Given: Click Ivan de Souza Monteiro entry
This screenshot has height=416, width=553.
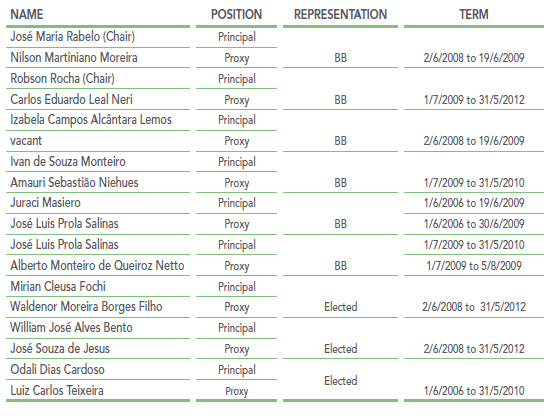Looking at the screenshot, I should pyautogui.click(x=68, y=161).
